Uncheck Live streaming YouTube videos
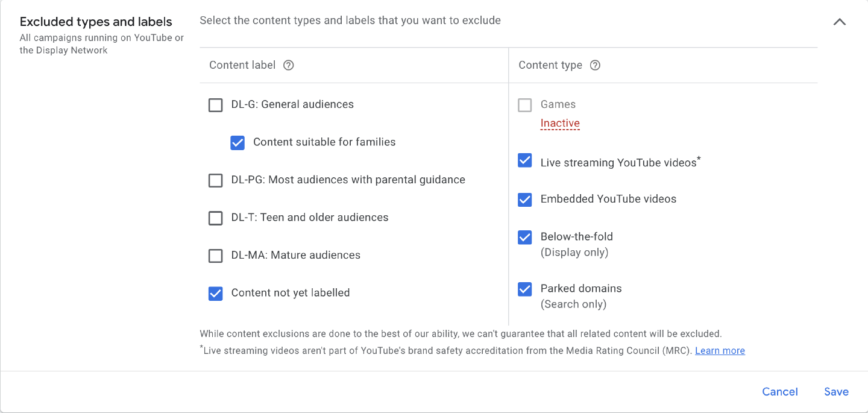868x413 pixels. 525,160
